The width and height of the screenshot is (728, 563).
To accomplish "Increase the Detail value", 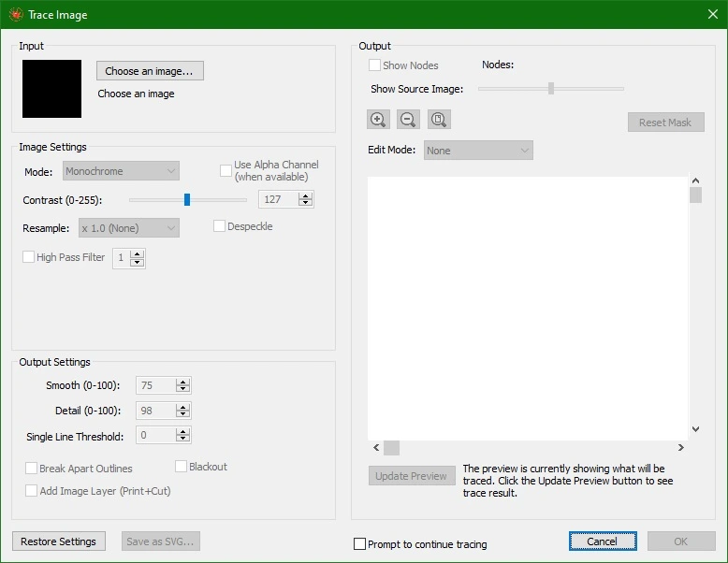I will [x=182, y=407].
